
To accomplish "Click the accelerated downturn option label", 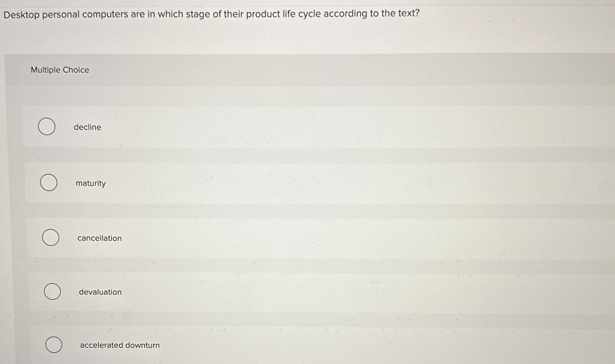I will [x=120, y=345].
